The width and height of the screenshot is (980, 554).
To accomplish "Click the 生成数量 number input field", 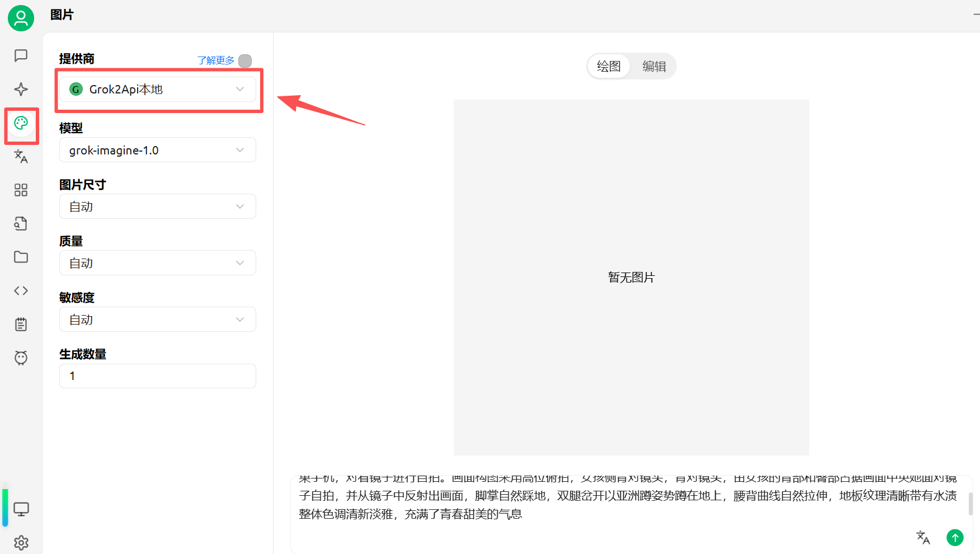I will pos(158,376).
